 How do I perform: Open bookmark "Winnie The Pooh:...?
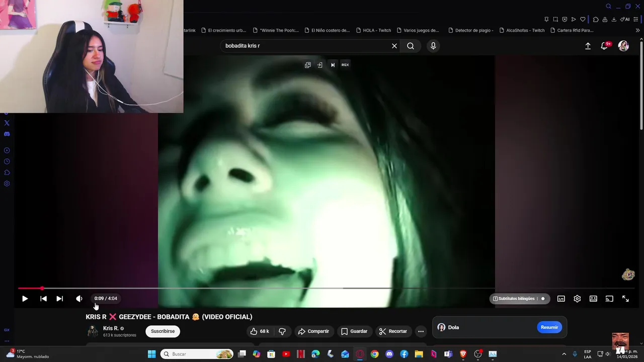tap(276, 30)
